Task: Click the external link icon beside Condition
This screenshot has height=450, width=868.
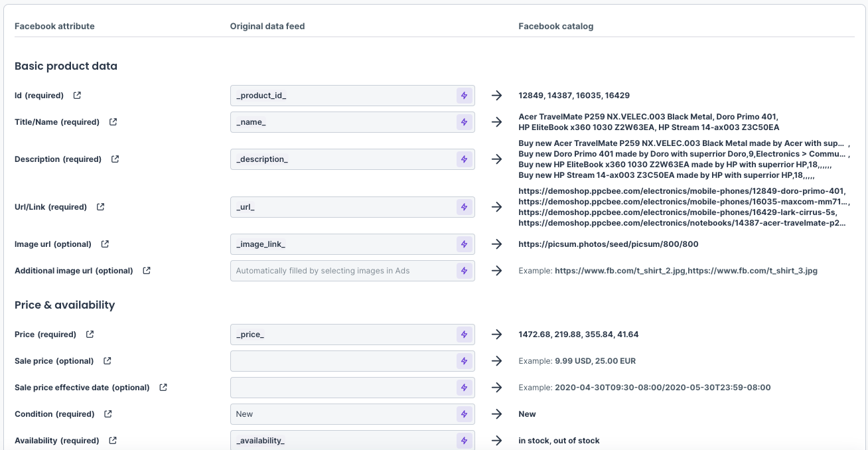Action: click(108, 414)
